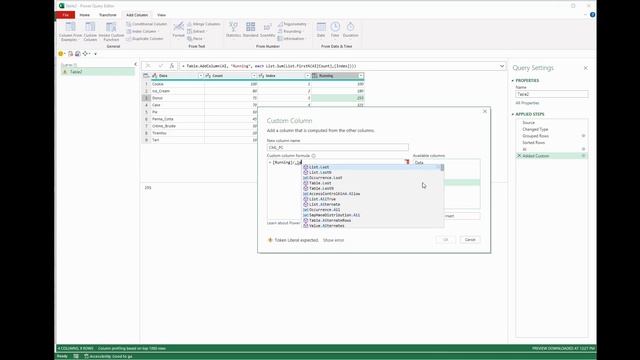This screenshot has width=640, height=360.
Task: Open the Scientific number operations icon
Action: click(267, 30)
